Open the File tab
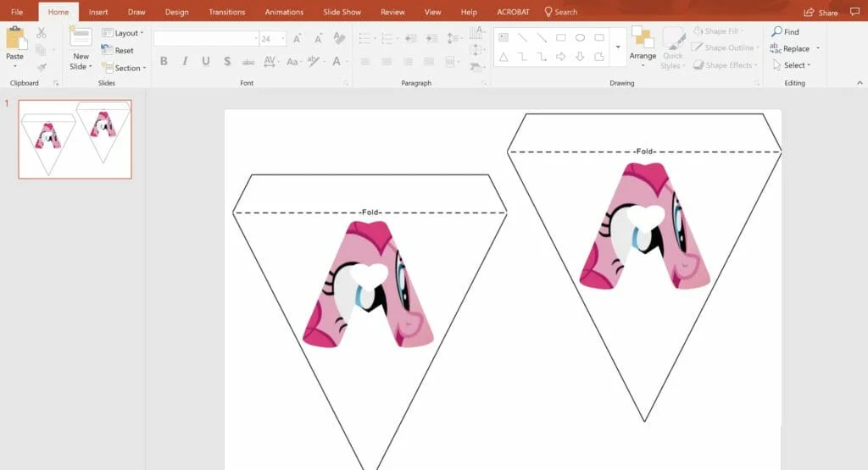This screenshot has height=470, width=868. click(x=17, y=12)
